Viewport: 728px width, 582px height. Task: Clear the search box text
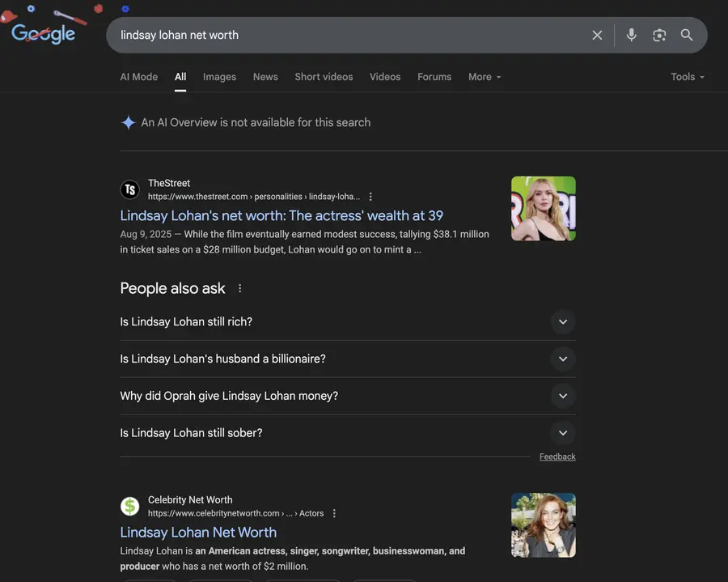point(597,35)
